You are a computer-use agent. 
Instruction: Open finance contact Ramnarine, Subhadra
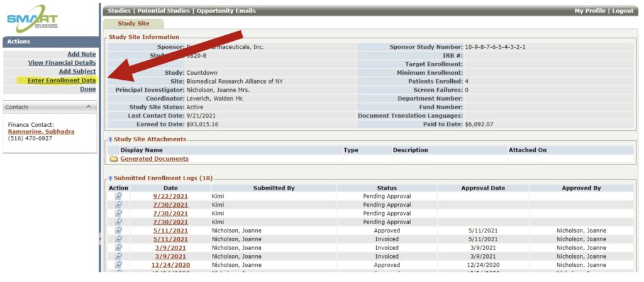(x=41, y=131)
